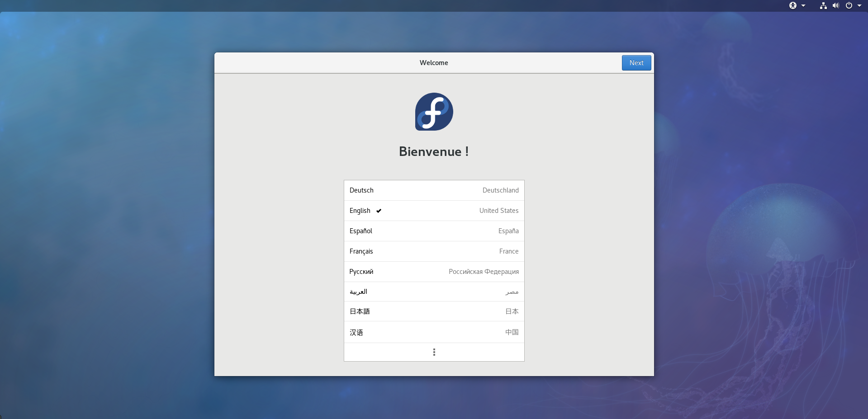Select 日本語 language row

tap(434, 311)
